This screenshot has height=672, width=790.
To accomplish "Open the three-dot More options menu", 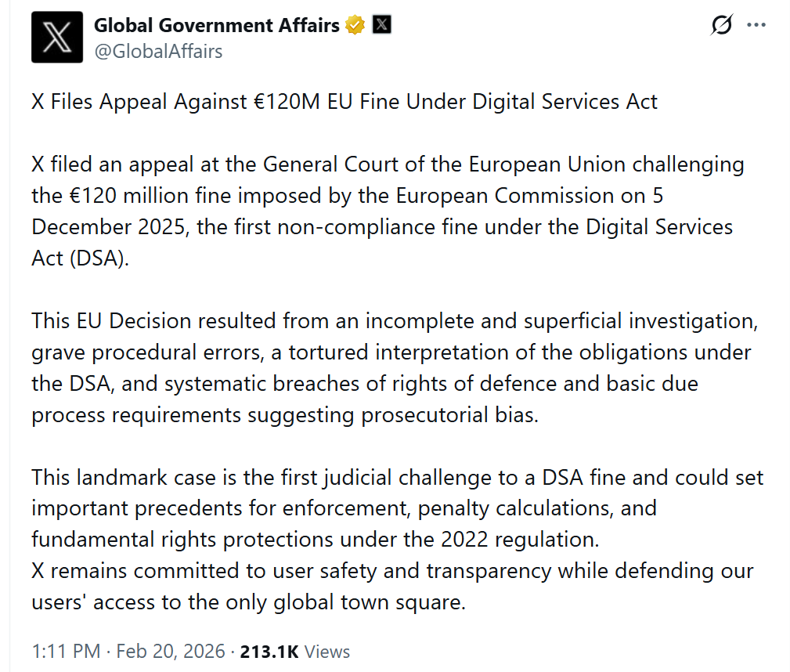I will coord(756,25).
